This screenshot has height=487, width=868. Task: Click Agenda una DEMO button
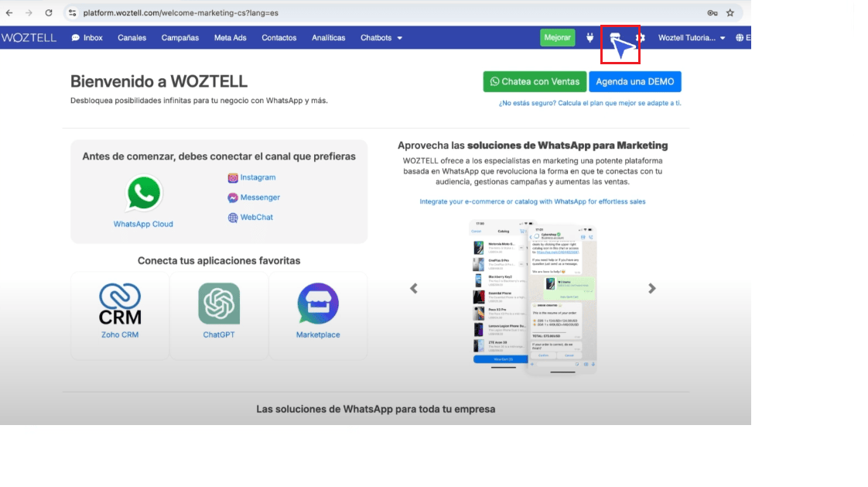(635, 81)
